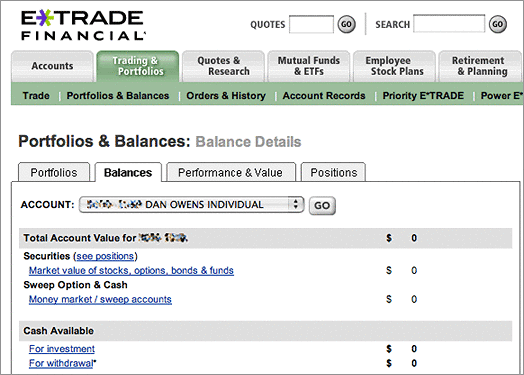524x375 pixels.
Task: Switch to Performance & Value sub-tab
Action: click(231, 172)
